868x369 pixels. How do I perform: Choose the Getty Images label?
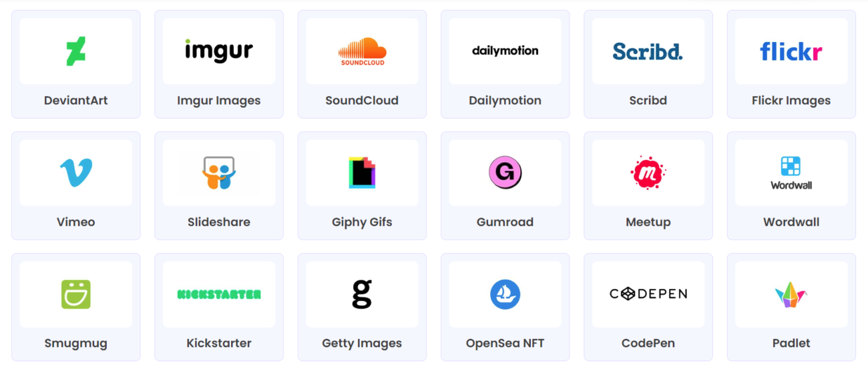click(x=362, y=344)
